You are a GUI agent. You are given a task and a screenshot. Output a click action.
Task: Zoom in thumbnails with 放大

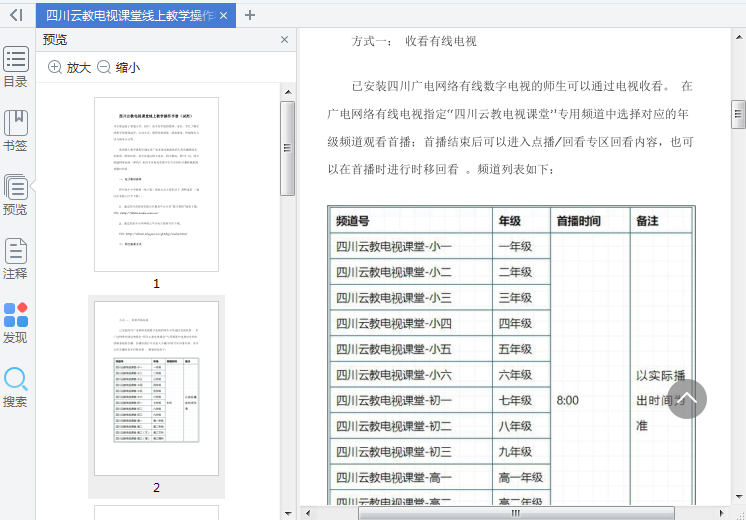[x=69, y=68]
